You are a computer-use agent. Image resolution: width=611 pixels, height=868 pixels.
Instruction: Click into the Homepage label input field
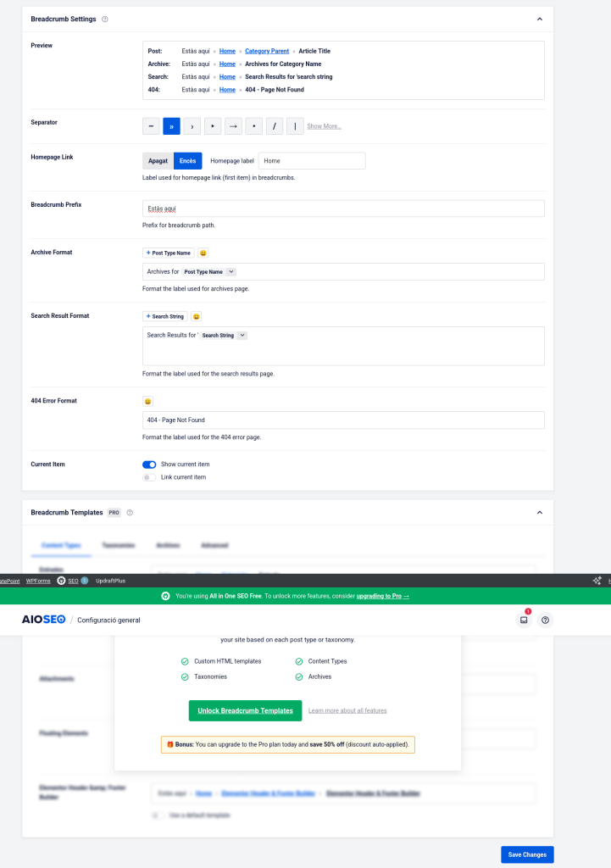click(311, 160)
